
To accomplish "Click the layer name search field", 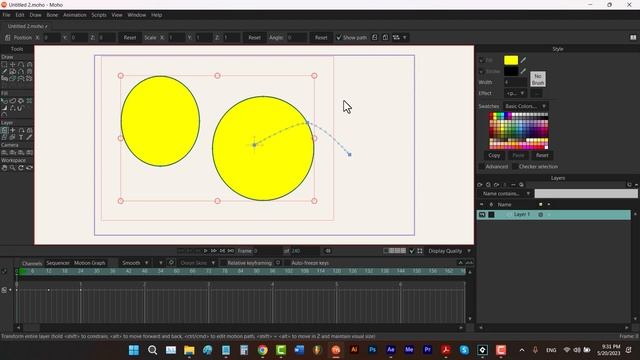I will pyautogui.click(x=586, y=193).
